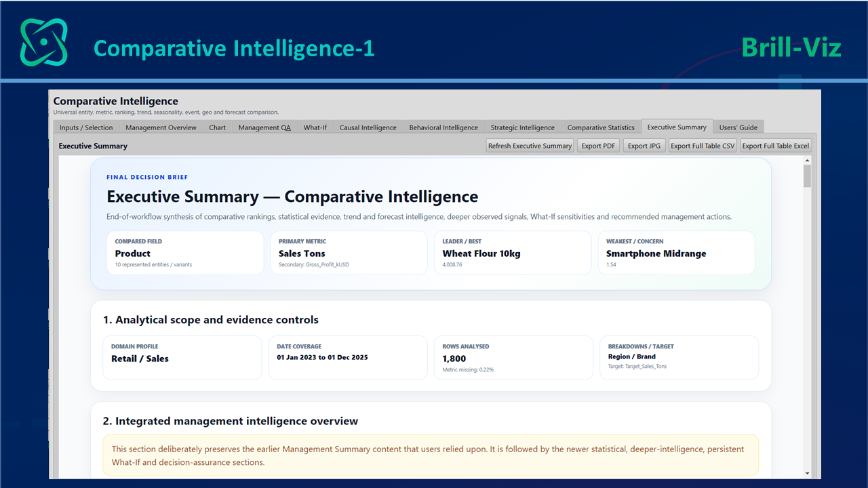Click 'Secondary: Gross_Profit_kUSD' text
The height and width of the screenshot is (488, 868).
(314, 264)
